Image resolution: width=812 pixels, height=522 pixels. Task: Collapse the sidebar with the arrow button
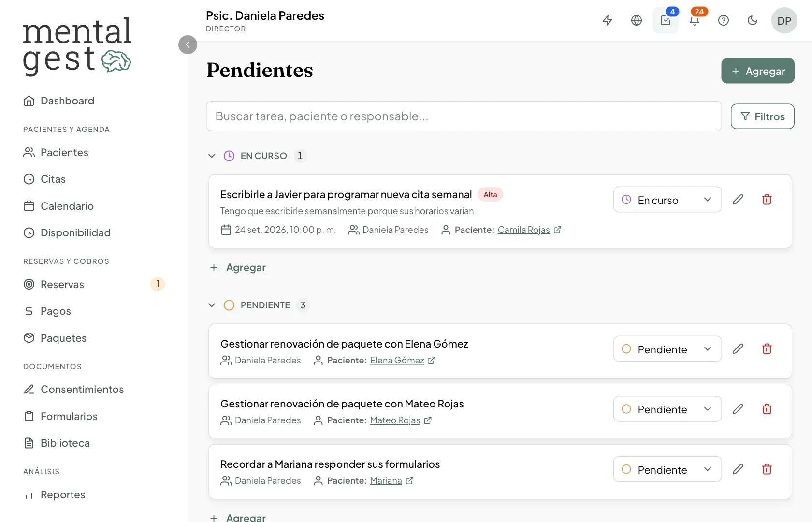click(188, 44)
